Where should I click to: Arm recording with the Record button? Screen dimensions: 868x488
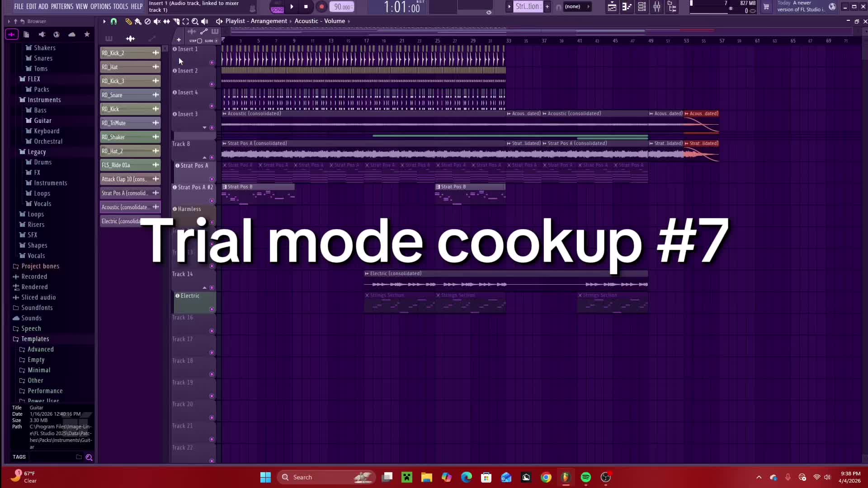tap(321, 7)
